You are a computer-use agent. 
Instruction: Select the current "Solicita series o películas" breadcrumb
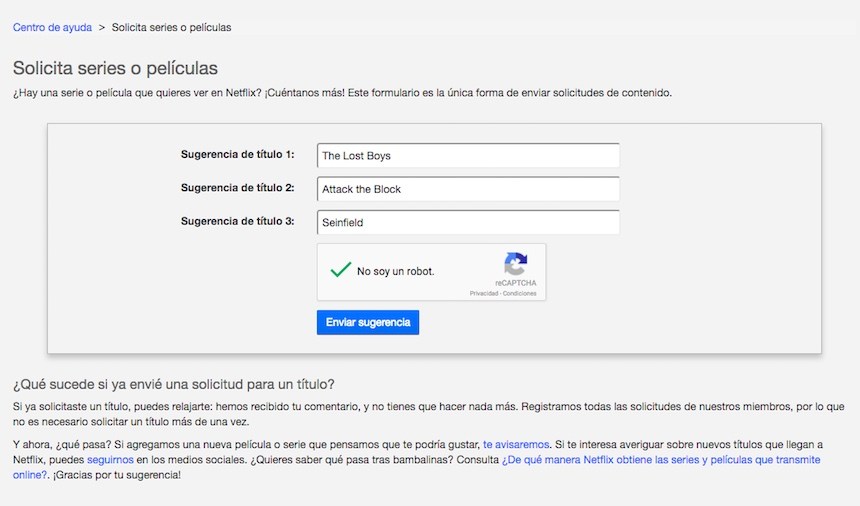coord(171,27)
